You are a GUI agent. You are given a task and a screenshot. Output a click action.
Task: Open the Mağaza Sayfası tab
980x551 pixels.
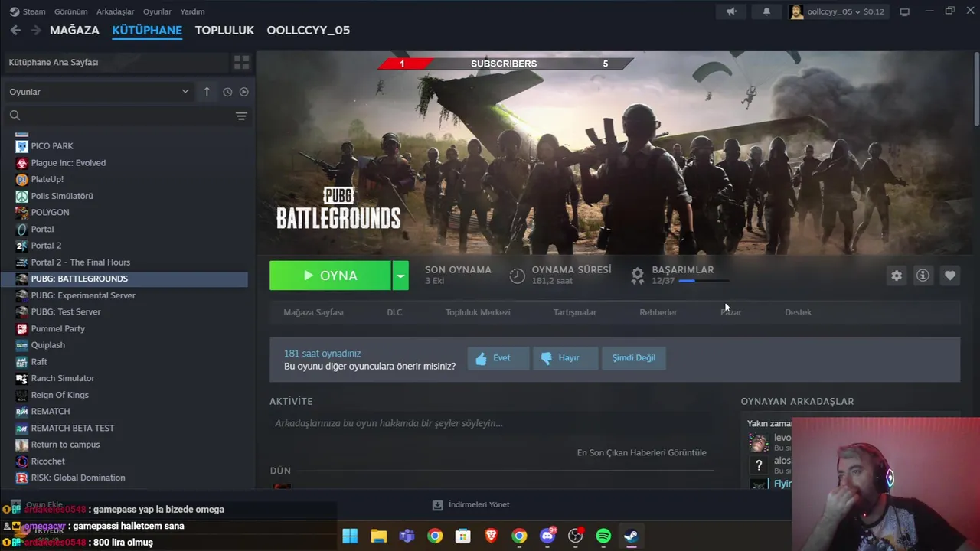click(x=313, y=312)
